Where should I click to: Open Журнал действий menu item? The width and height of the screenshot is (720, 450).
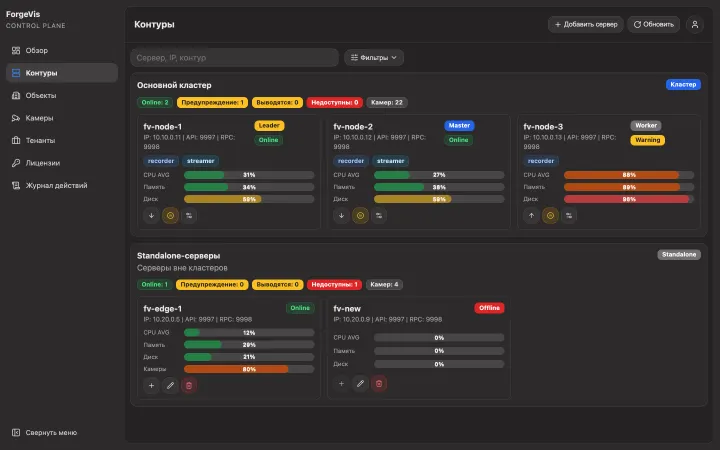tap(62, 186)
